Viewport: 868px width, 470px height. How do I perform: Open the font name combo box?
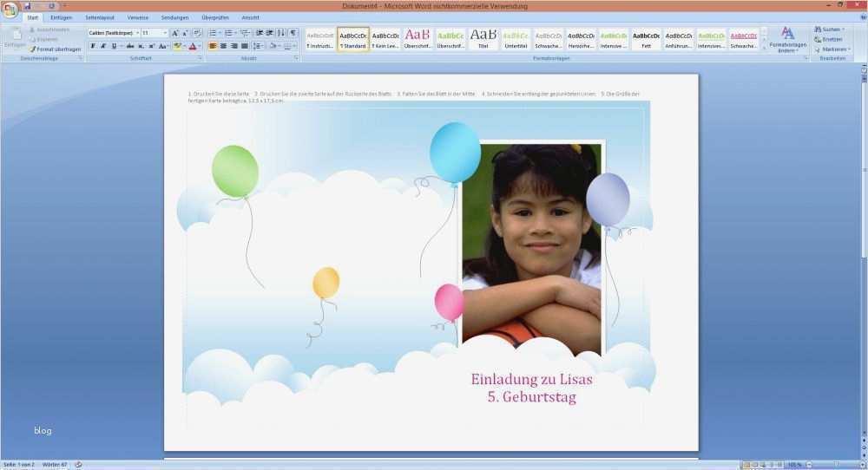tap(113, 33)
